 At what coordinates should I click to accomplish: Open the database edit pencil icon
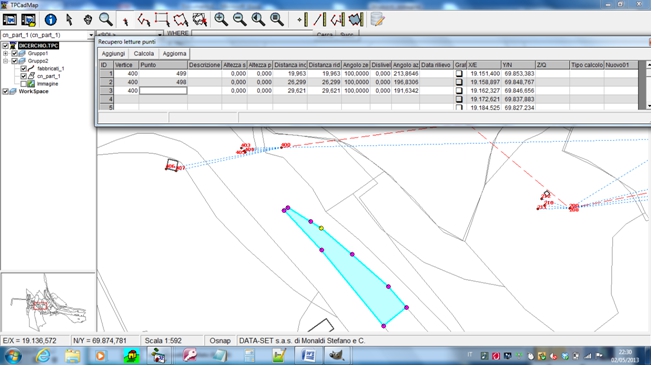click(x=377, y=20)
